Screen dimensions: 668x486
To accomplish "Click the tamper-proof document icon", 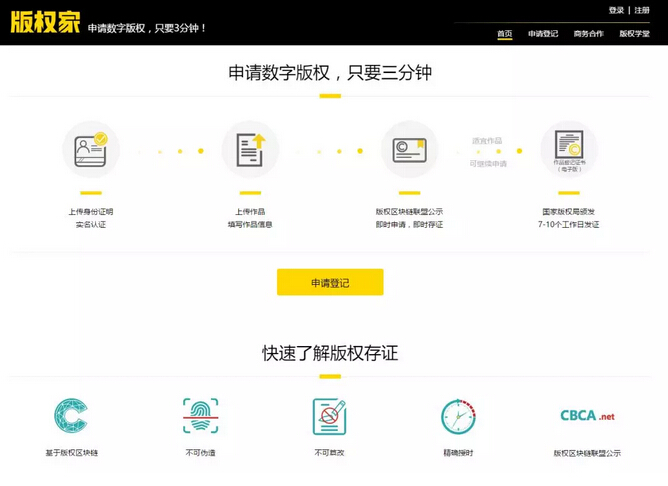I will pyautogui.click(x=329, y=416).
